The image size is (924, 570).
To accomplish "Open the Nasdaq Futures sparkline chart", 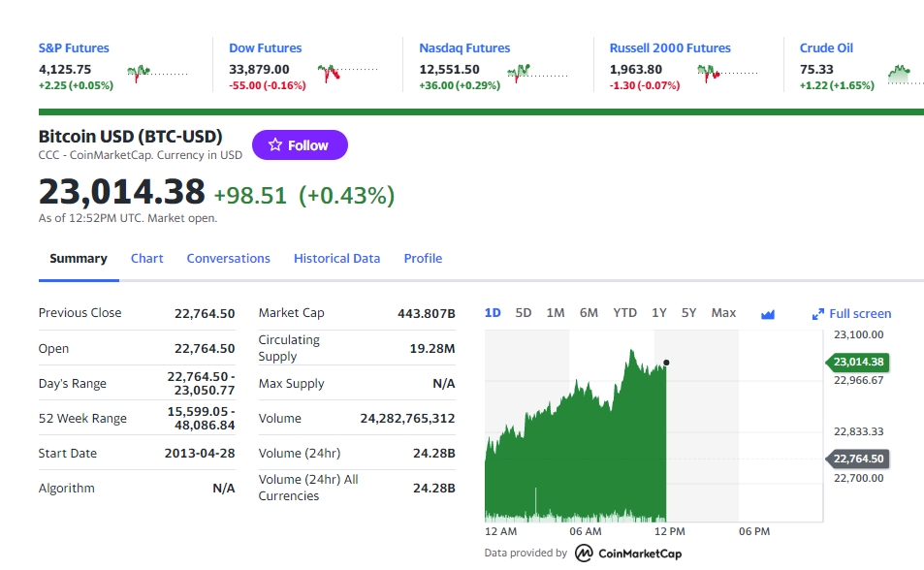I will (537, 73).
